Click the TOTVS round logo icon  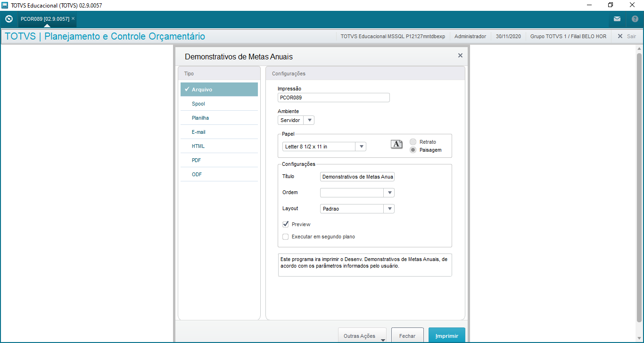point(8,19)
